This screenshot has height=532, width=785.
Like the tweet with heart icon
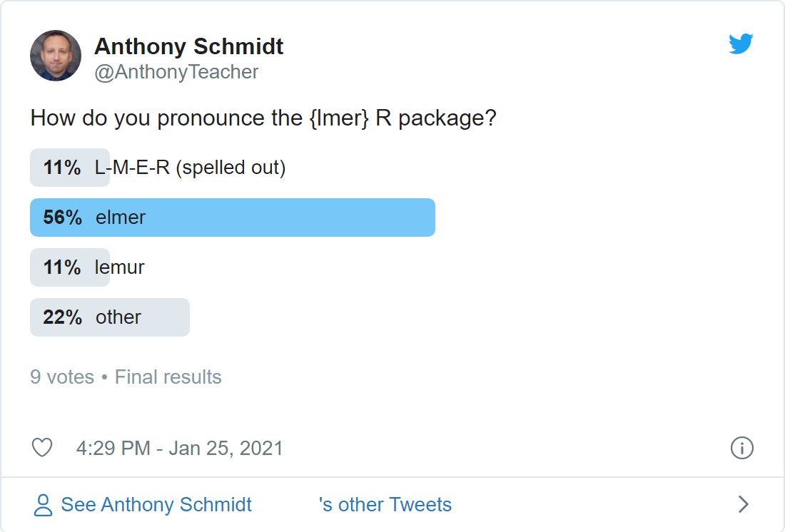[x=42, y=447]
